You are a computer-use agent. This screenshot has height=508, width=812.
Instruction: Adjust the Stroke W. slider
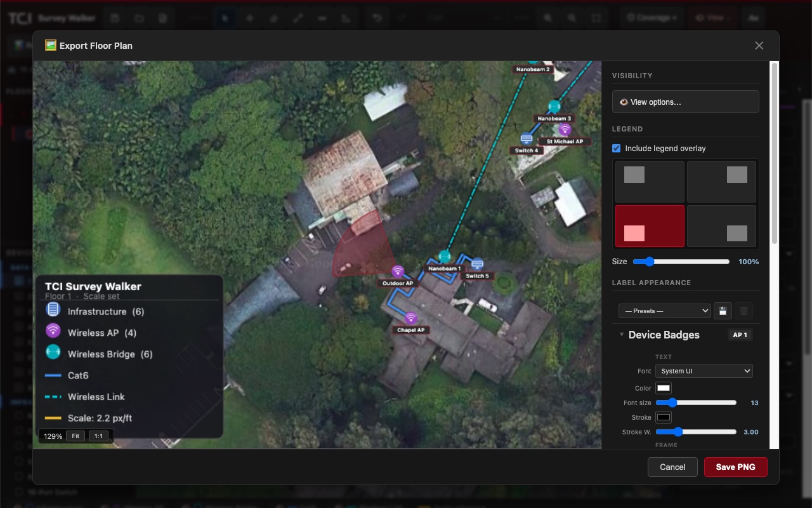point(696,432)
